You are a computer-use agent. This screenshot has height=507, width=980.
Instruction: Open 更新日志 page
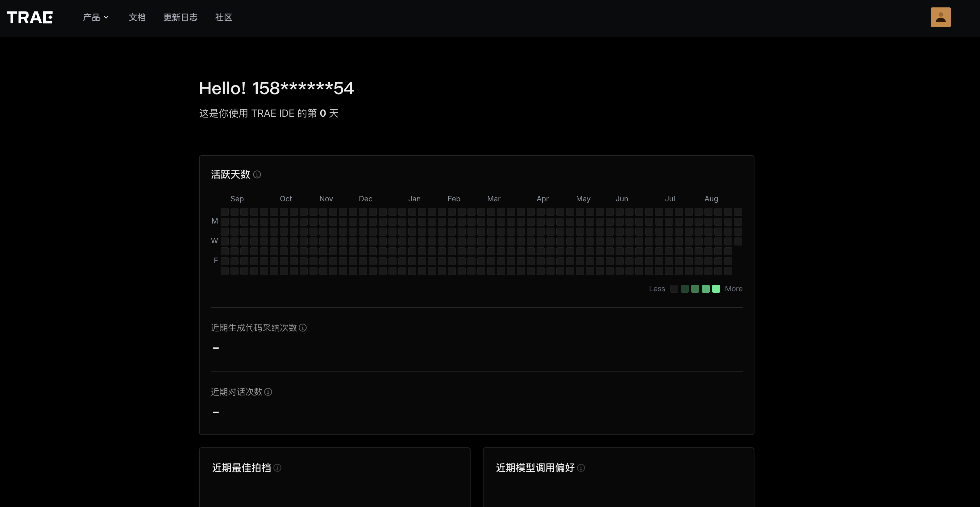pyautogui.click(x=180, y=18)
